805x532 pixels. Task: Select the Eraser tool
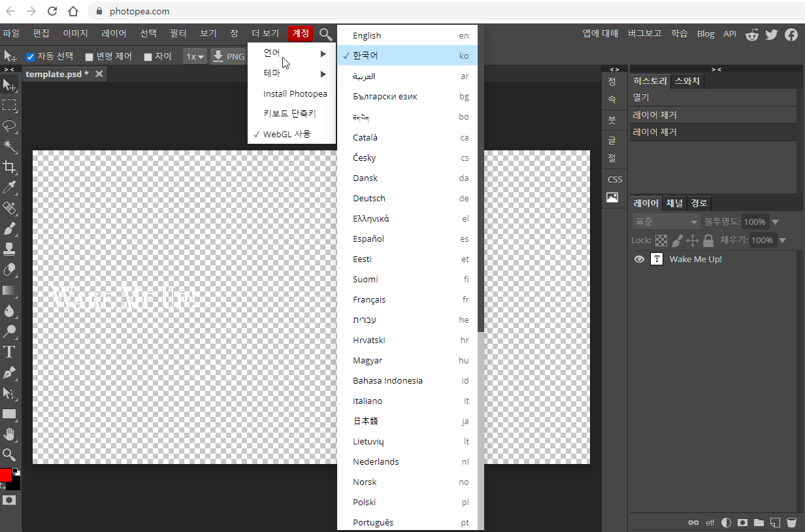(x=9, y=269)
